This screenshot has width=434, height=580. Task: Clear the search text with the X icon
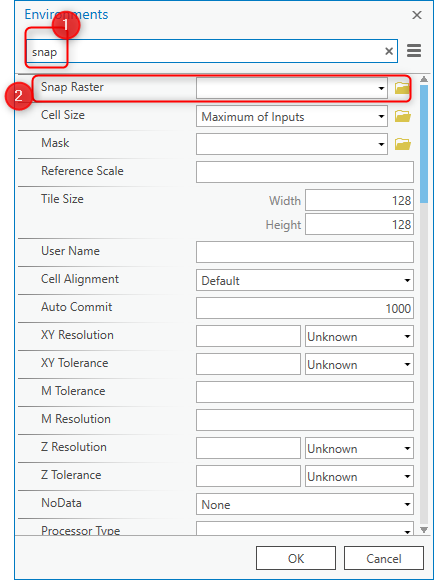coord(389,51)
